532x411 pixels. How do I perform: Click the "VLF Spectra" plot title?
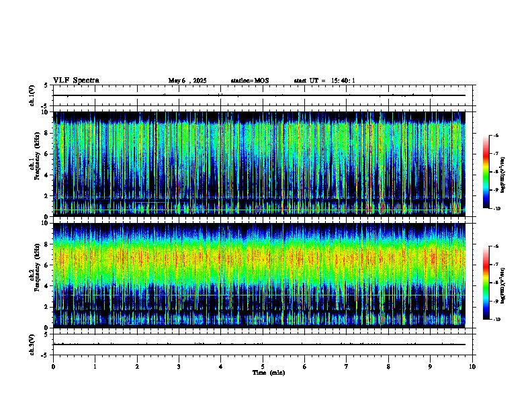point(76,81)
